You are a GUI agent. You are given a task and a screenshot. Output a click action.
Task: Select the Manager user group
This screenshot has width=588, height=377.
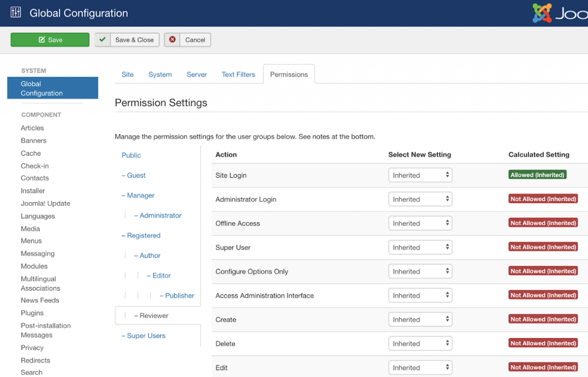point(138,195)
